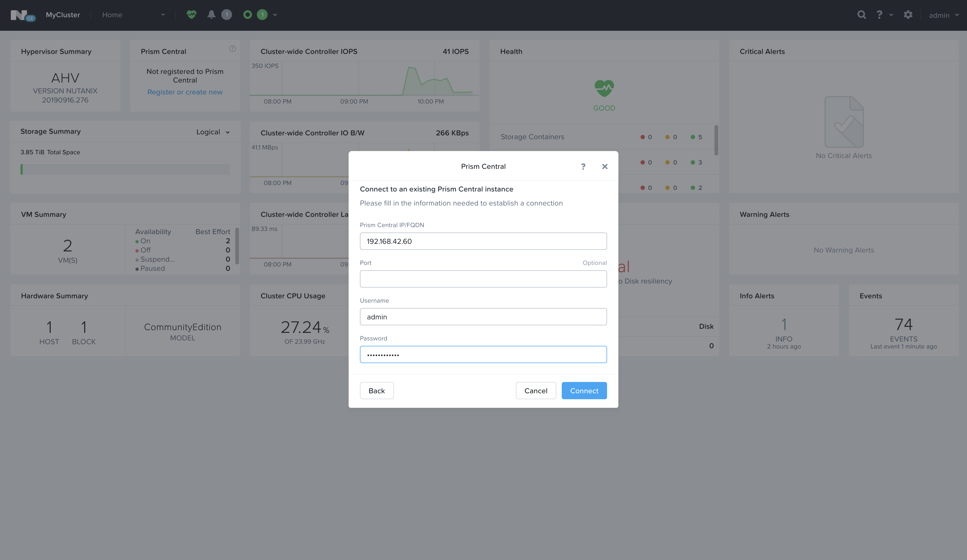Screen dimensions: 967x560
Task: Open the alerts bell icon
Action: 211,15
